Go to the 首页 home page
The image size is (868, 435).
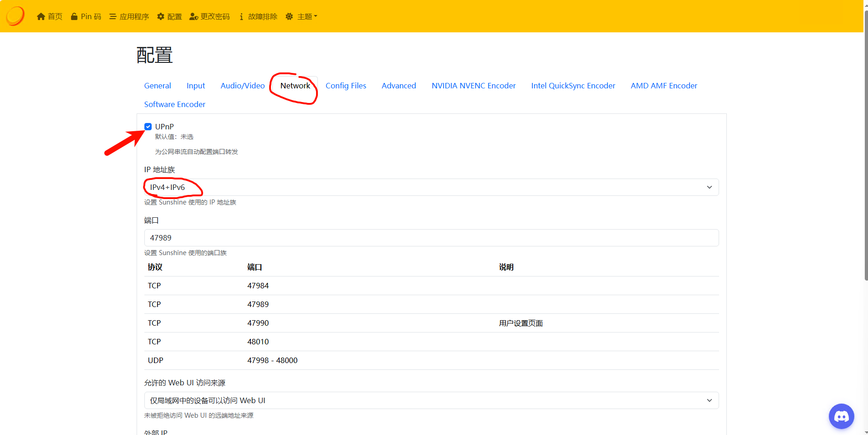coord(50,16)
